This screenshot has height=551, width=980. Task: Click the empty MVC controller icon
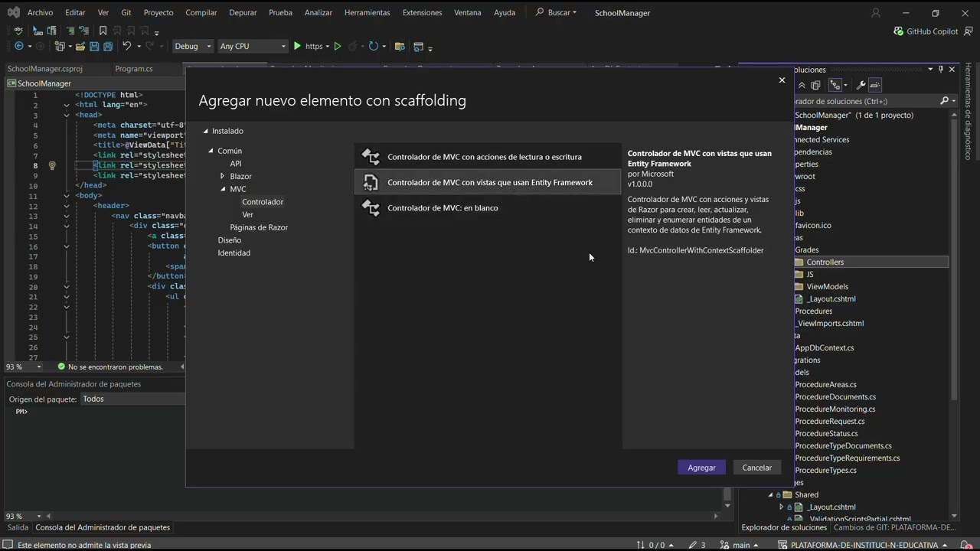pyautogui.click(x=371, y=207)
